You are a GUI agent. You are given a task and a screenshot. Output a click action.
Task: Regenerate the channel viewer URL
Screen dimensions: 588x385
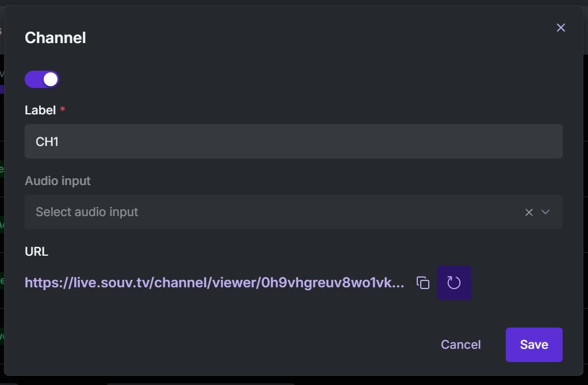454,283
